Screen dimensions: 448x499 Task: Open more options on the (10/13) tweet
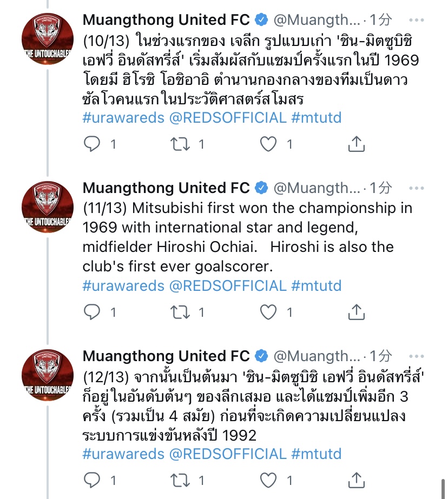416,21
